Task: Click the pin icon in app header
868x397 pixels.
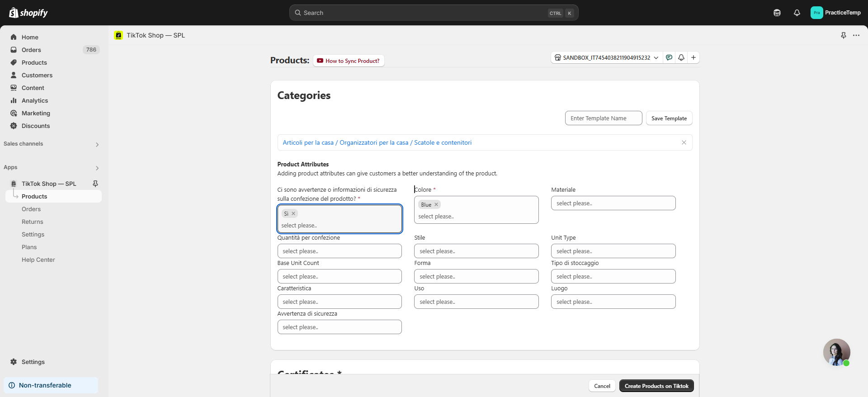Action: pyautogui.click(x=843, y=35)
